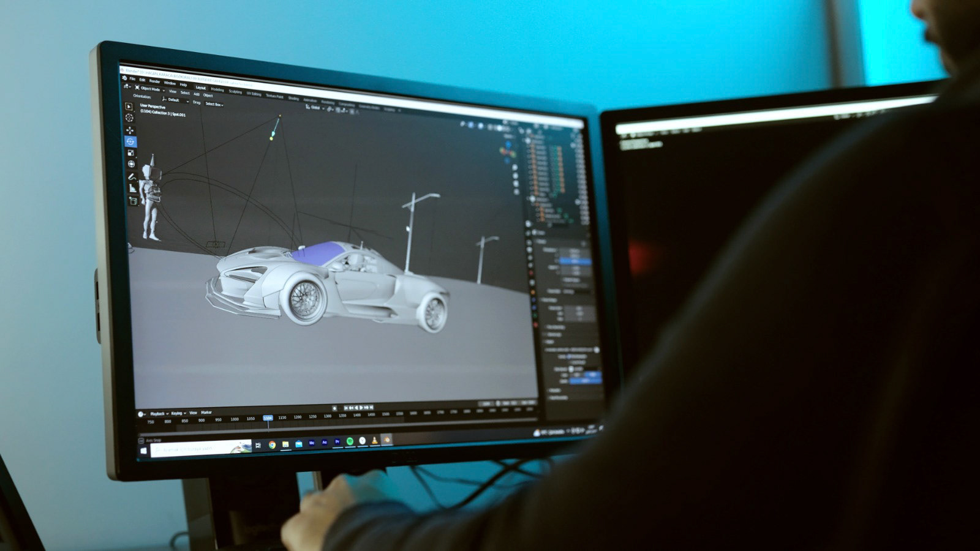Toggle perspective/orthographic gizmo button

(516, 192)
